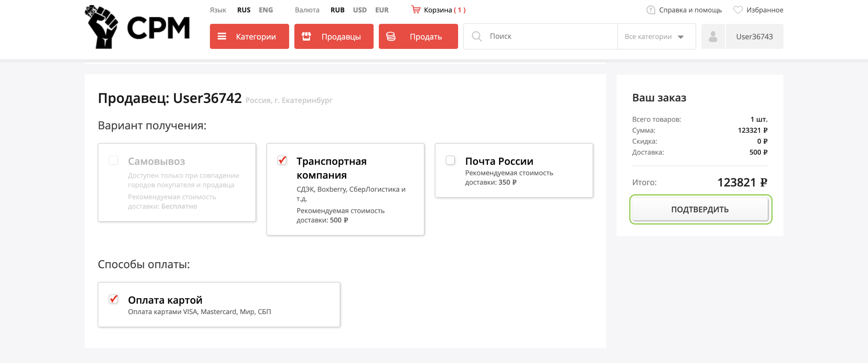Click seller location Россия, г. Екатеринбург

click(289, 100)
